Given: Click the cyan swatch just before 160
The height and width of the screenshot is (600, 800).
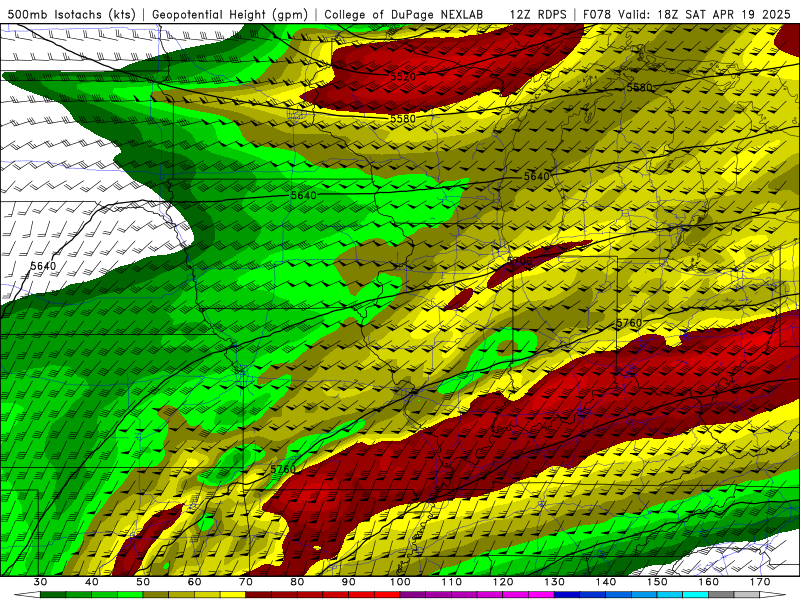Looking at the screenshot, I should (696, 595).
